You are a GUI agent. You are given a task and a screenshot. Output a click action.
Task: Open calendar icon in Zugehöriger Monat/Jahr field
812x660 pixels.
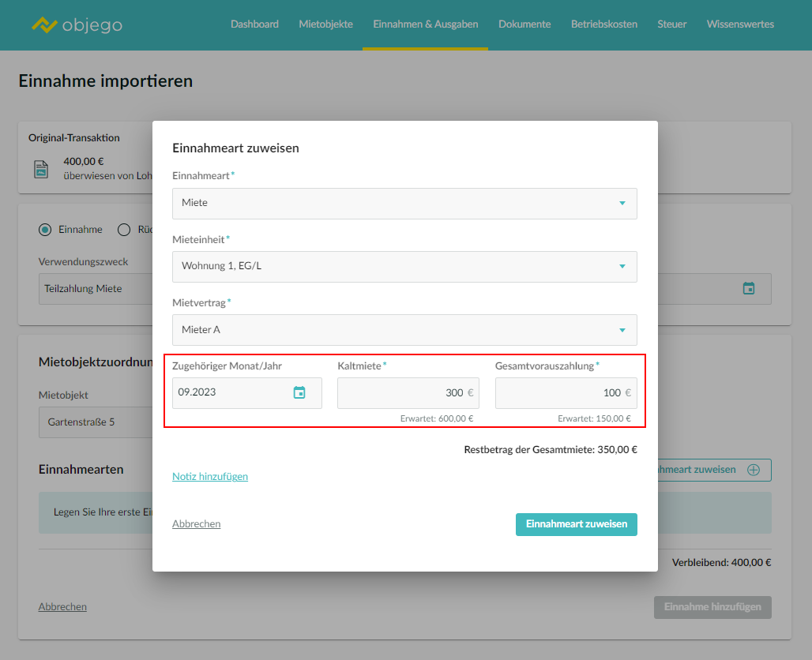click(299, 392)
